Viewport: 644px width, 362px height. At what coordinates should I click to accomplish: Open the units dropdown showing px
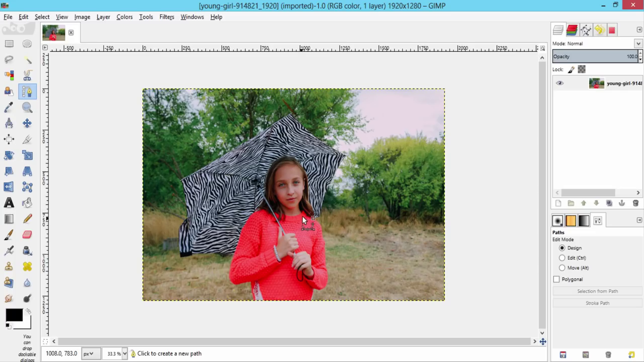pyautogui.click(x=90, y=353)
